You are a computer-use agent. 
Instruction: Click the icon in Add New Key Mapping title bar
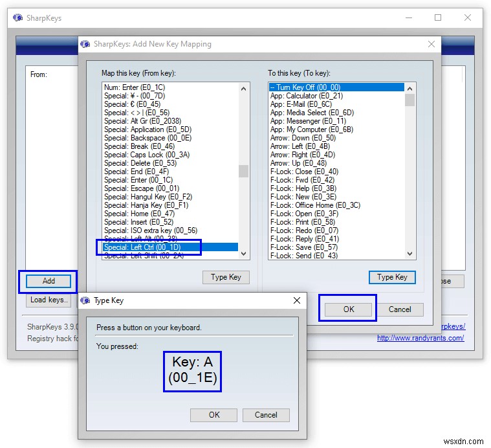(x=85, y=44)
